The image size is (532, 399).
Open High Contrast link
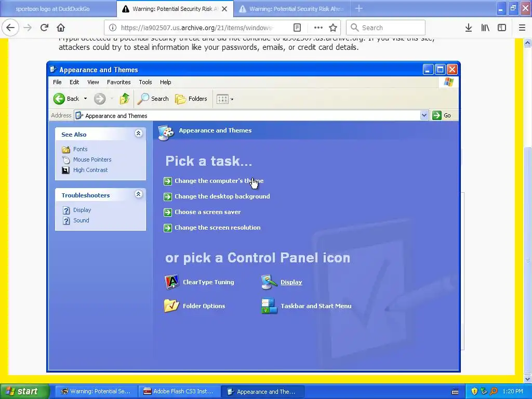click(90, 170)
